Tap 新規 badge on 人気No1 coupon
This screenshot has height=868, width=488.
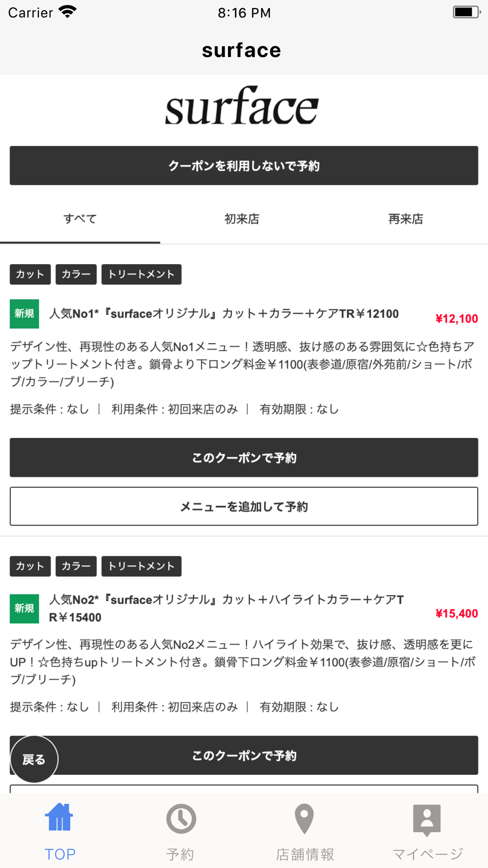pos(24,313)
